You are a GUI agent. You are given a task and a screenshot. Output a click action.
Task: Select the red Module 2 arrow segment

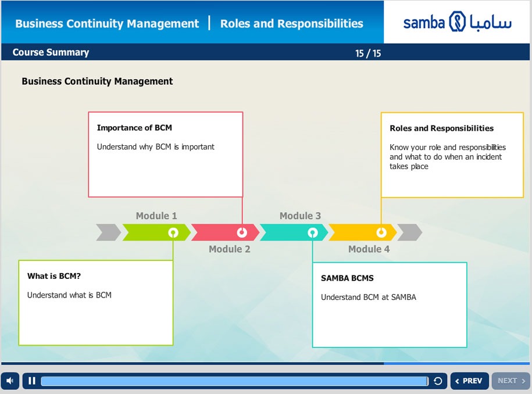tap(225, 232)
